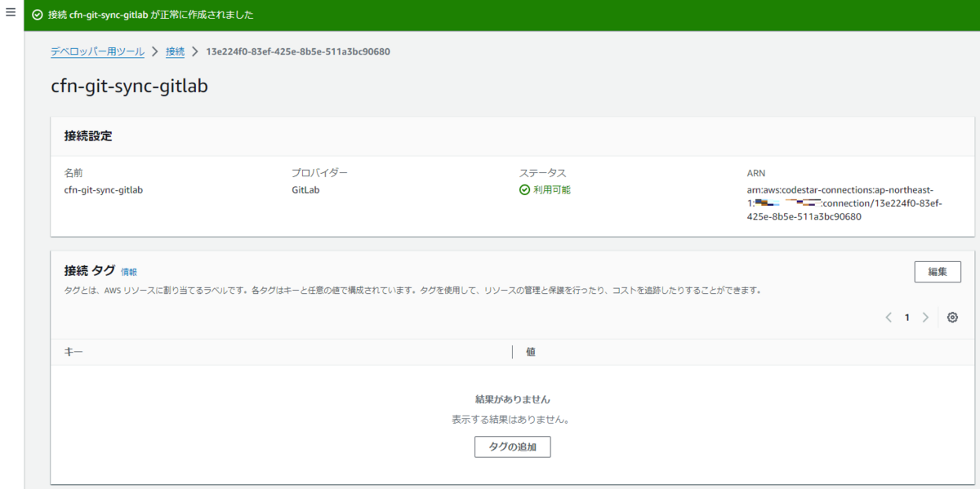Open デベロッパー用ツール breadcrumb link
The width and height of the screenshot is (980, 489).
click(97, 51)
